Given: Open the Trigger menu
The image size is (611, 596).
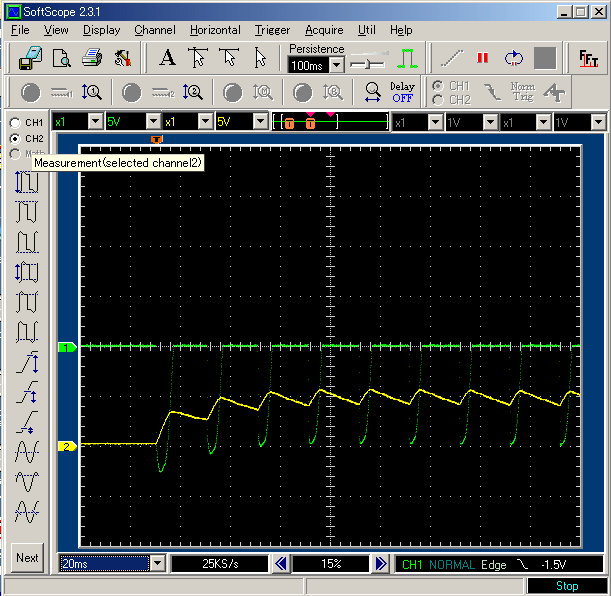Looking at the screenshot, I should (272, 30).
